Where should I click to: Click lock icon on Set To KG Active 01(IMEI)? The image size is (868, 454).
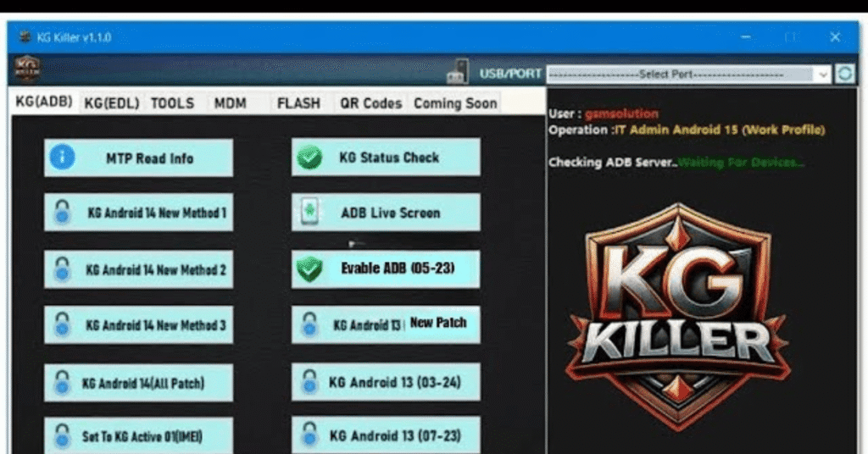tap(62, 435)
